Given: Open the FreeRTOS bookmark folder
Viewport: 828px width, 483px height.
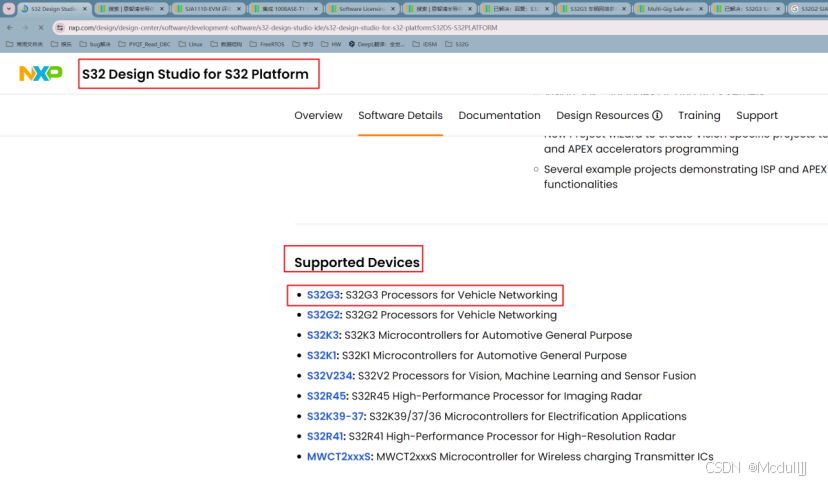Looking at the screenshot, I should point(267,44).
